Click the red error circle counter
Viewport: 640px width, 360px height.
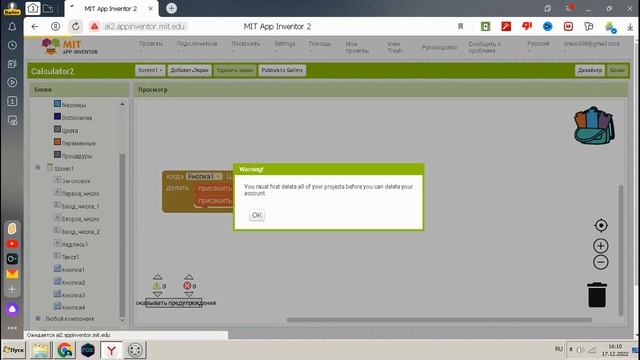coord(187,286)
